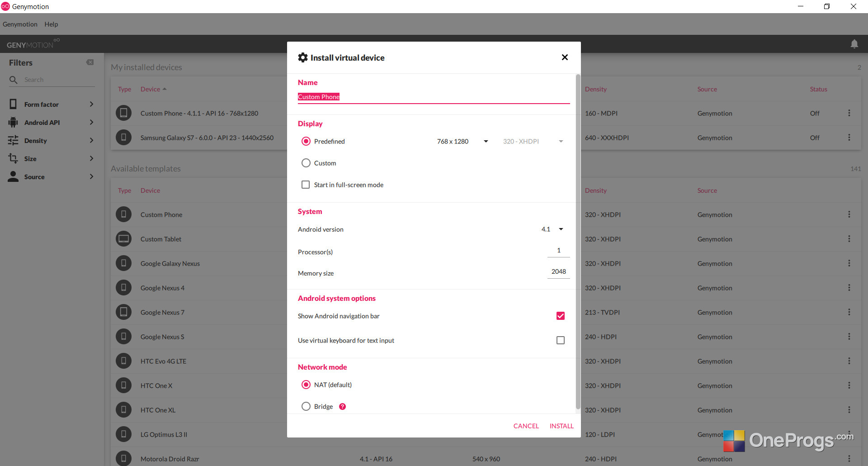Click the Processor(s) value field

tap(558, 251)
